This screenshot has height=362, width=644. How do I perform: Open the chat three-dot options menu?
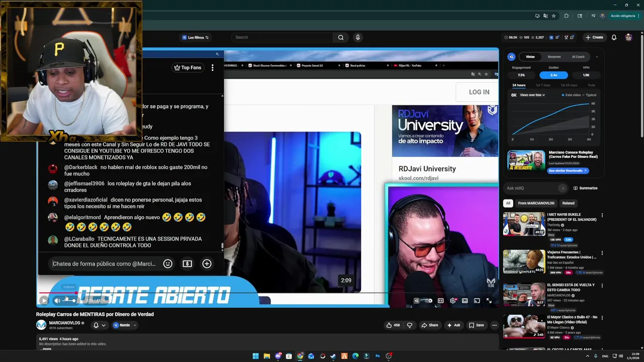coord(212,67)
